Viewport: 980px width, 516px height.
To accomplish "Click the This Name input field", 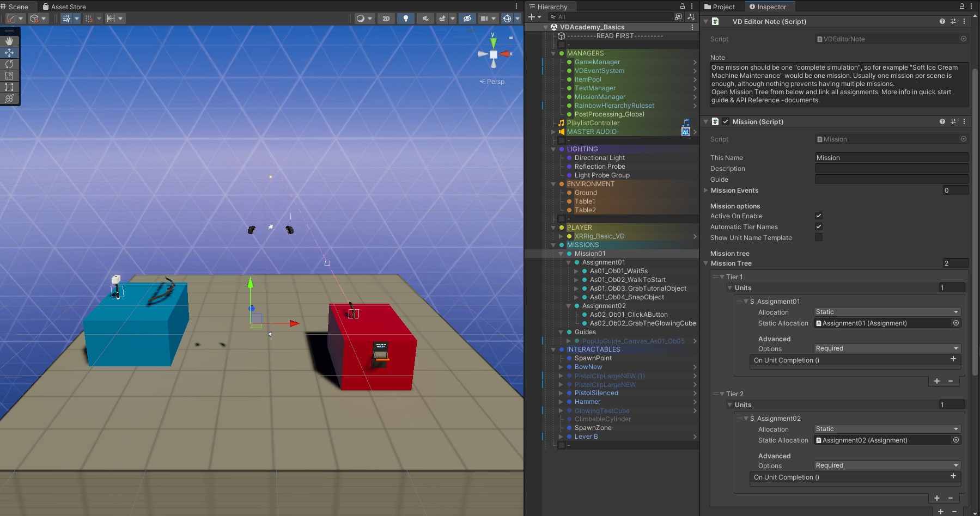I will click(891, 158).
